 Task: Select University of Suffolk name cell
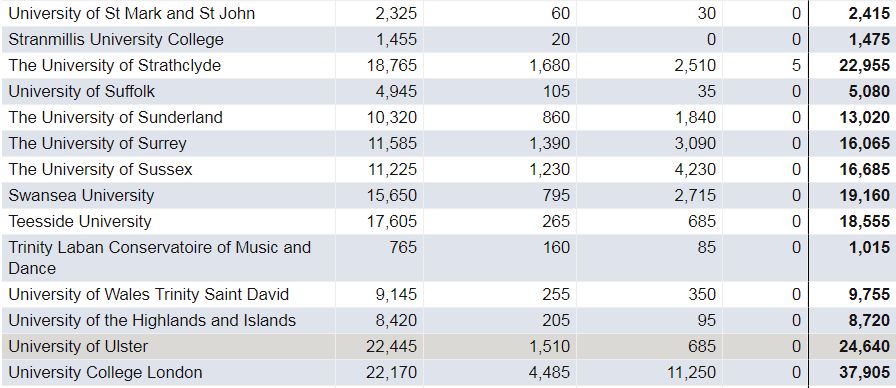pos(81,91)
